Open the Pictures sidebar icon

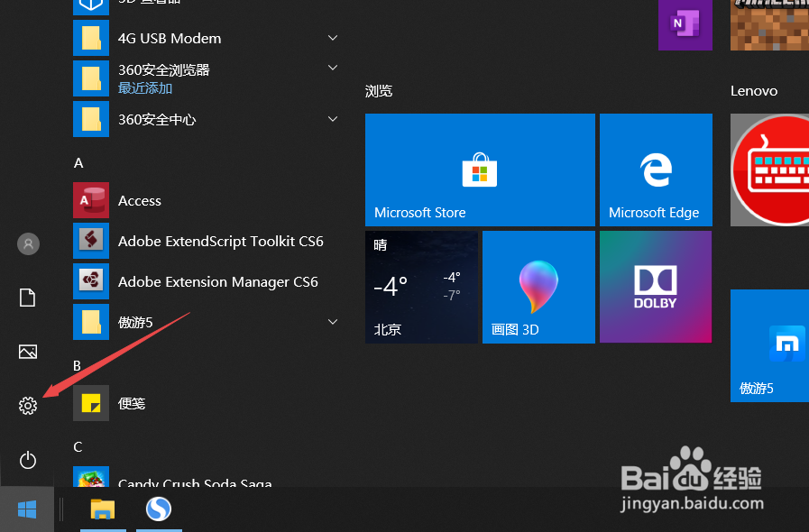coord(28,352)
